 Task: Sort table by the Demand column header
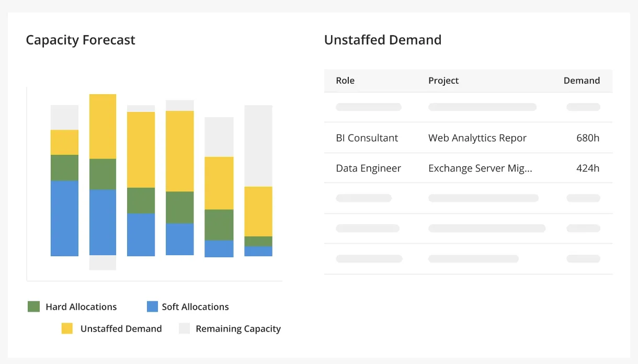coord(582,81)
